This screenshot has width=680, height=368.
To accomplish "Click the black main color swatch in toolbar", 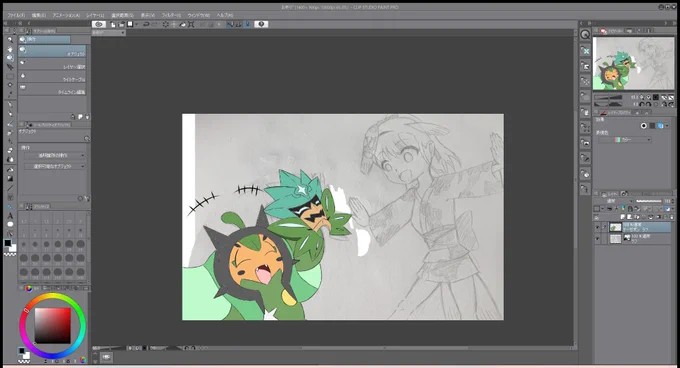I will pyautogui.click(x=7, y=243).
